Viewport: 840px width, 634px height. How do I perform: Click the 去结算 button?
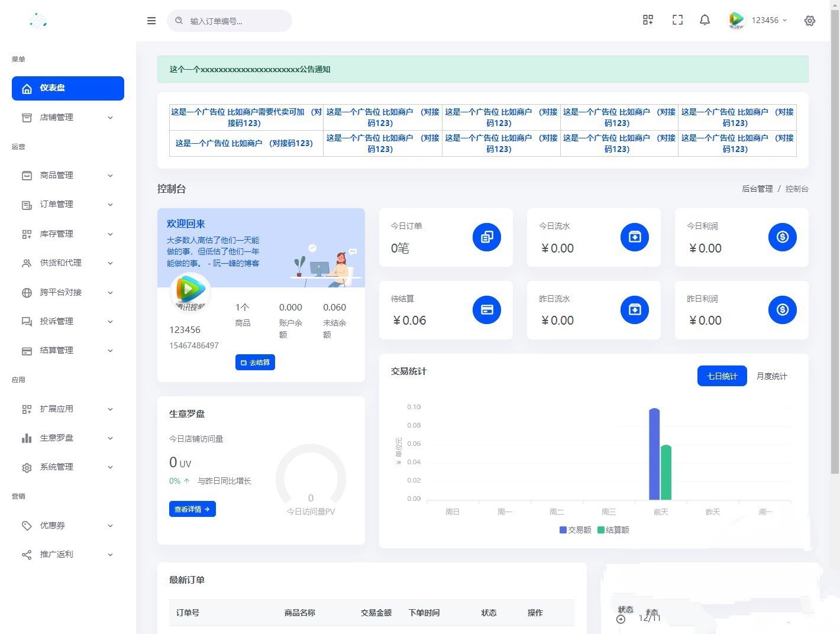[255, 363]
